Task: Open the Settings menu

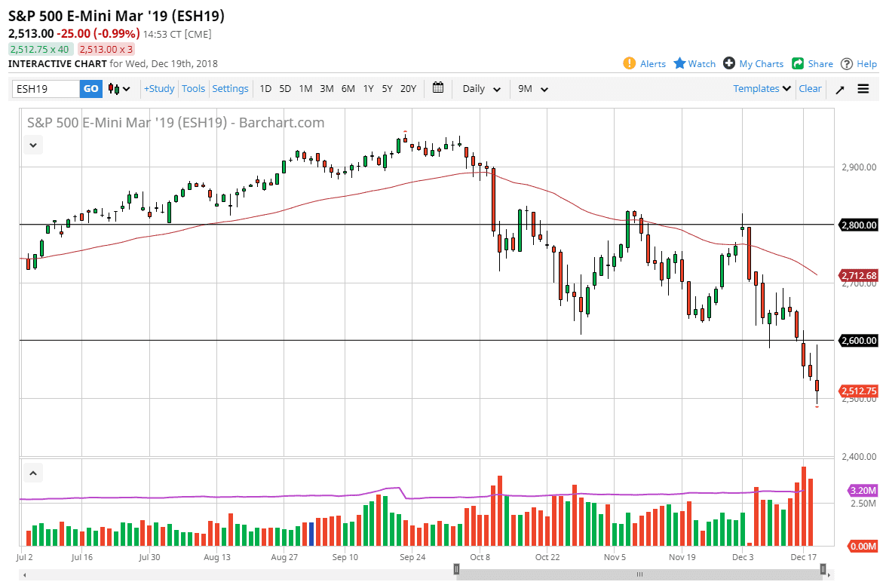Action: point(230,88)
